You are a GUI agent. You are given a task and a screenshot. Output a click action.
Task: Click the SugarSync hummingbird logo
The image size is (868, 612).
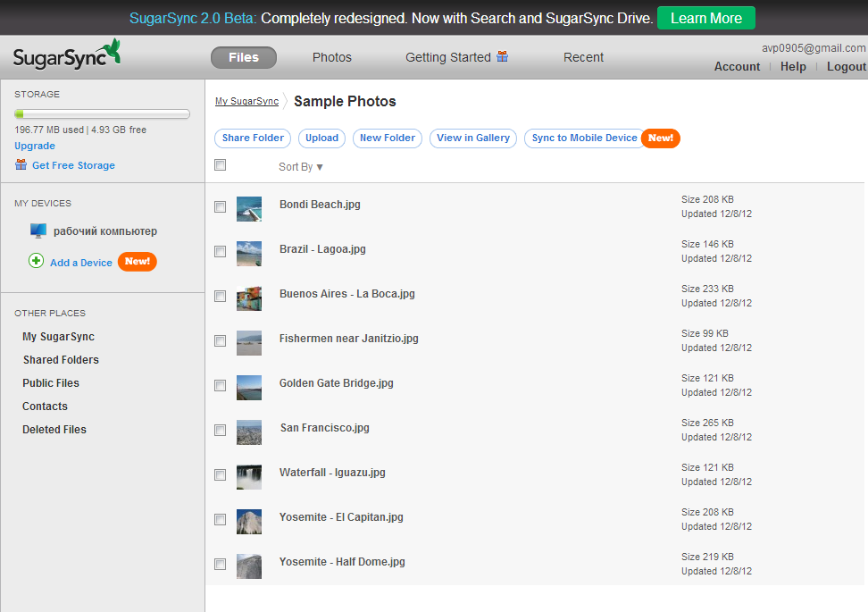[67, 55]
